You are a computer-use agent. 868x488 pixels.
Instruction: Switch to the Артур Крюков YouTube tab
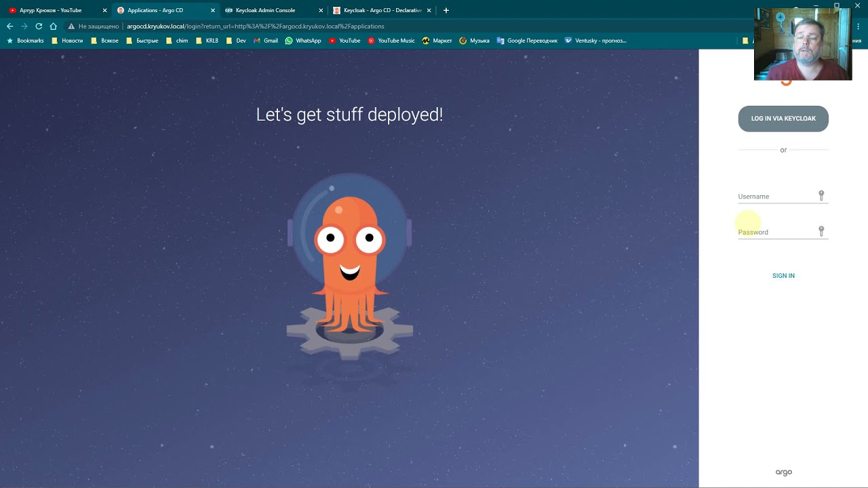click(x=57, y=10)
